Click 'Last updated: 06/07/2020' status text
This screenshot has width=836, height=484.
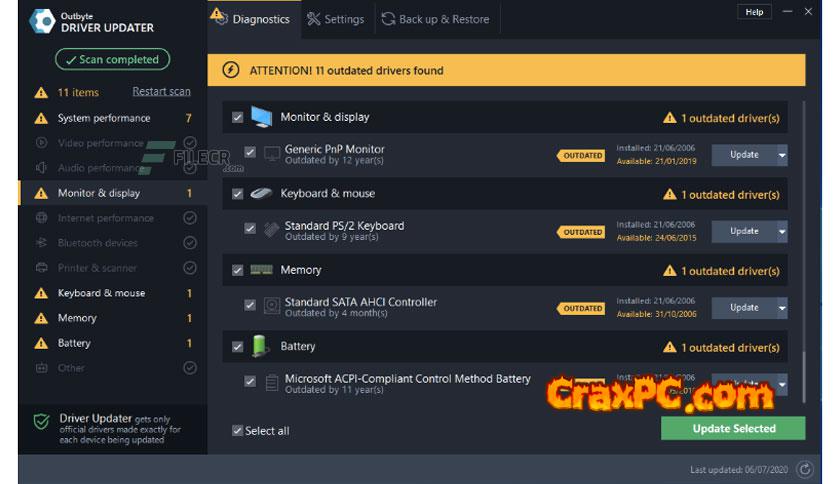pos(739,470)
